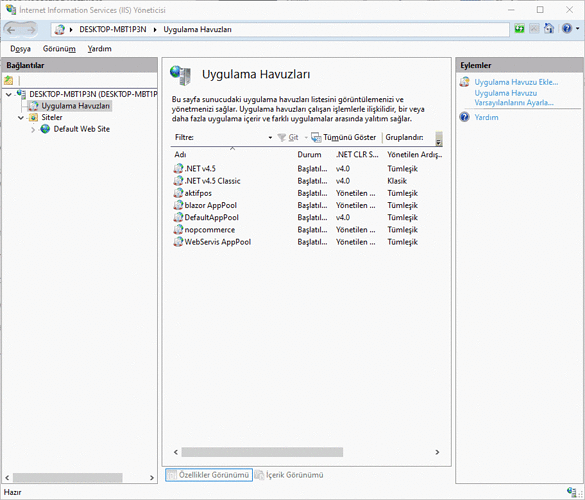Click Tümünü Göster button

pyautogui.click(x=344, y=138)
